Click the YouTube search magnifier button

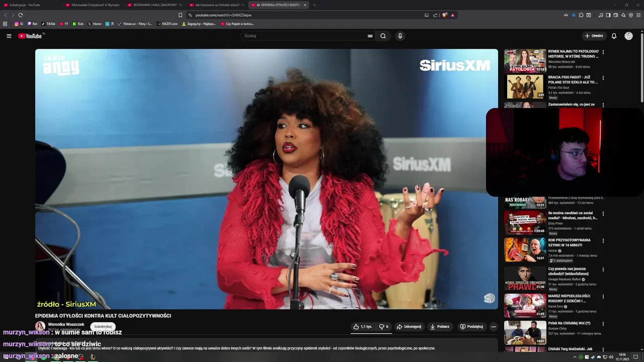[383, 36]
